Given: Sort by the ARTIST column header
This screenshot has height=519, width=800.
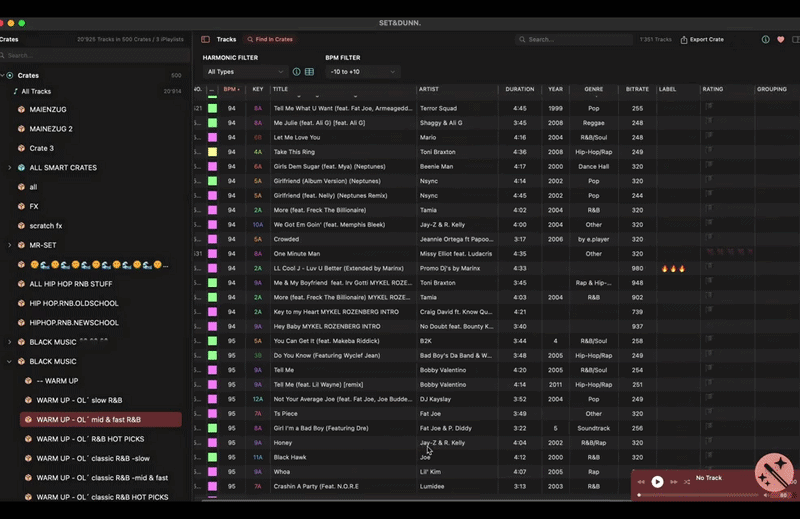Looking at the screenshot, I should click(x=429, y=89).
